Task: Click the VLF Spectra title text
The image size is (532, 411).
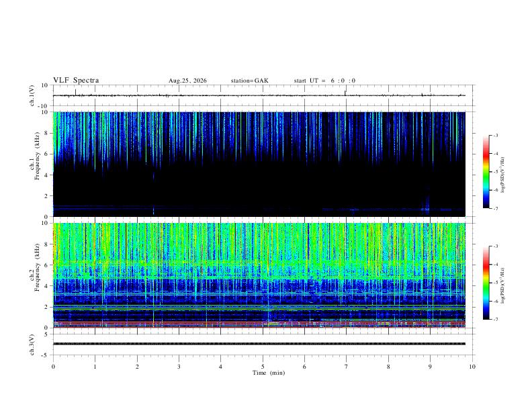Action: (76, 81)
